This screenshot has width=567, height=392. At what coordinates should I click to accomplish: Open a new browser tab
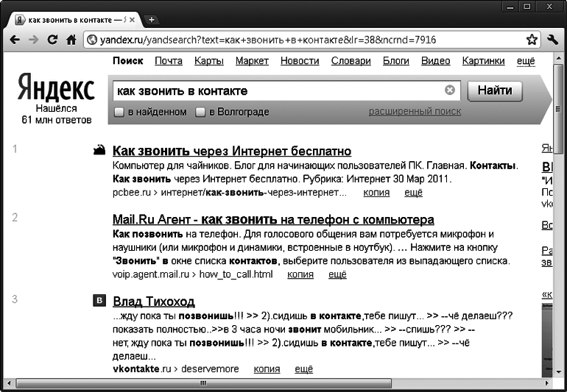click(x=152, y=20)
